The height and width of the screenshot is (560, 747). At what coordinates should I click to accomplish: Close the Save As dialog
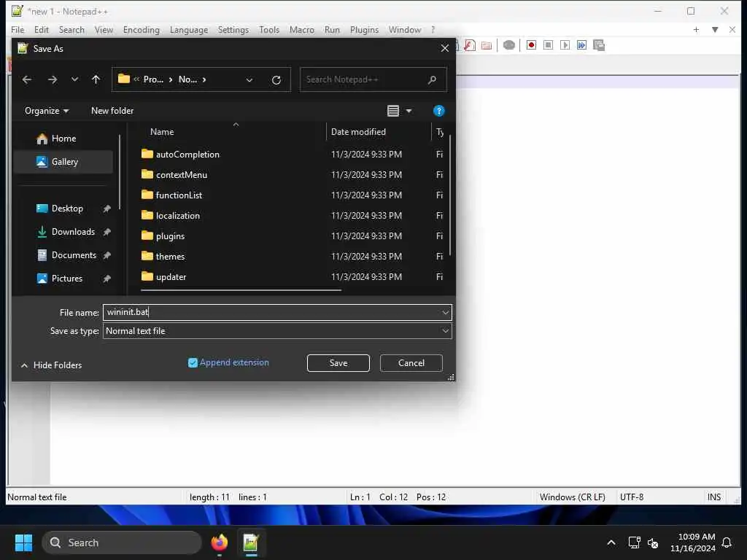(444, 49)
